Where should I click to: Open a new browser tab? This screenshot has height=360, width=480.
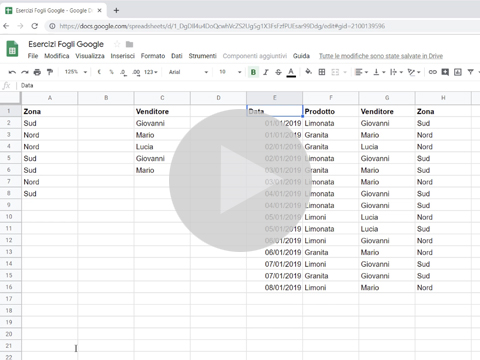pyautogui.click(x=116, y=10)
